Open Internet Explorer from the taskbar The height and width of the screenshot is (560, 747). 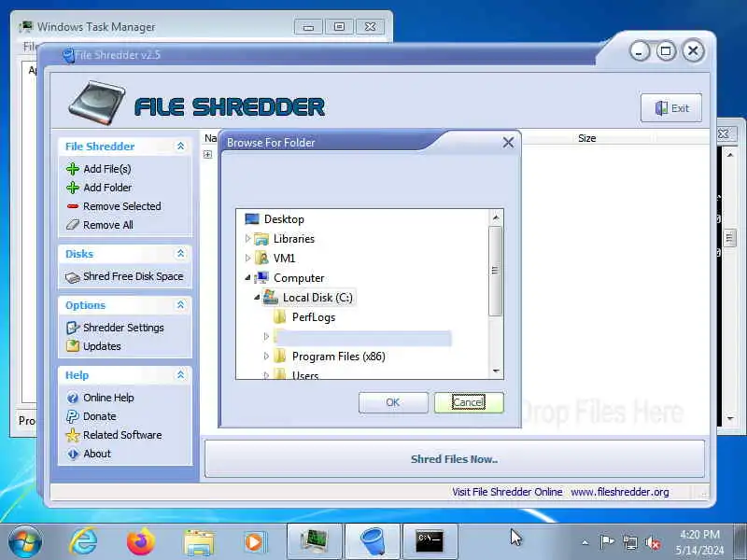tap(83, 541)
